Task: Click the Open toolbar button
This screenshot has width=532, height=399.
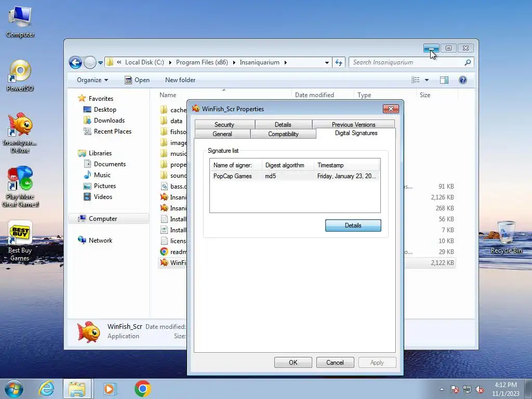Action: (137, 80)
